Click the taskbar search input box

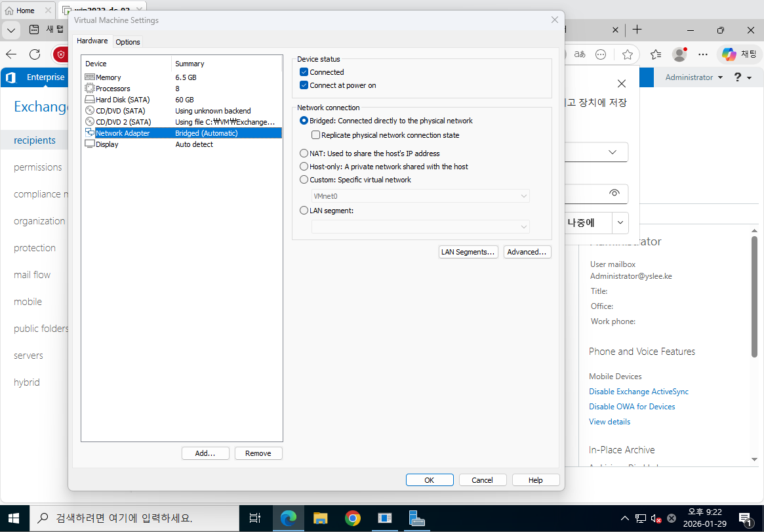pyautogui.click(x=134, y=518)
